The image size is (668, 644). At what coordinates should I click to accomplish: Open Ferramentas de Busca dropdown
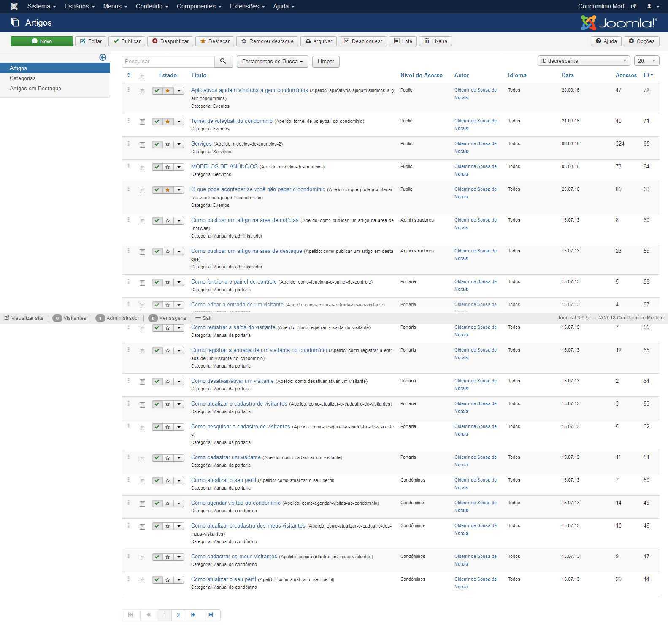tap(273, 61)
